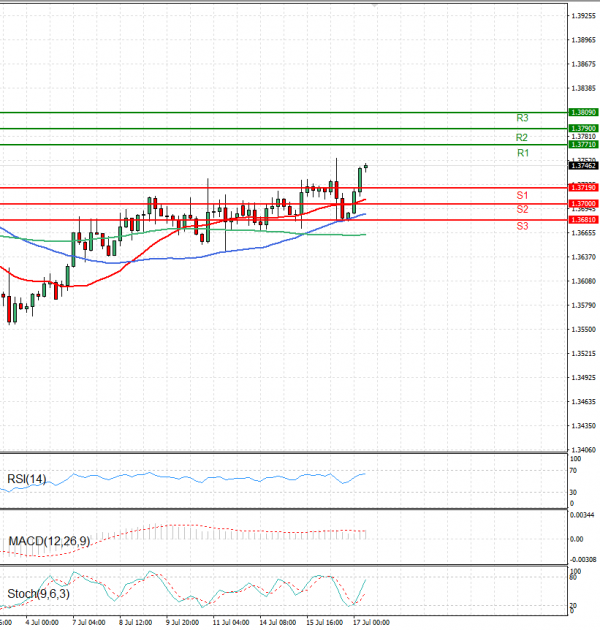
Task: Click the MACD 0.00344 scale value
Action: point(582,515)
